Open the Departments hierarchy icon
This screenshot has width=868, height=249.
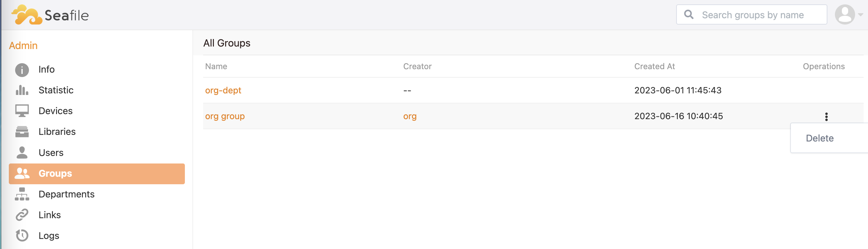point(22,194)
